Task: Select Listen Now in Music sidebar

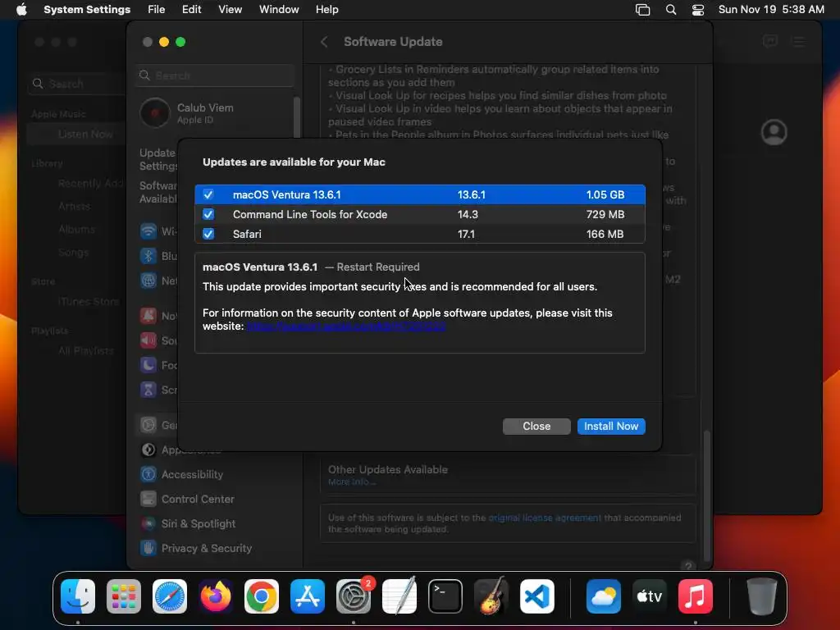Action: pyautogui.click(x=78, y=134)
